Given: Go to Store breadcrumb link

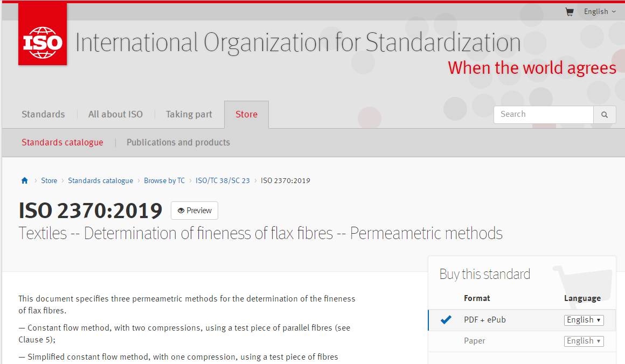Looking at the screenshot, I should coord(49,180).
